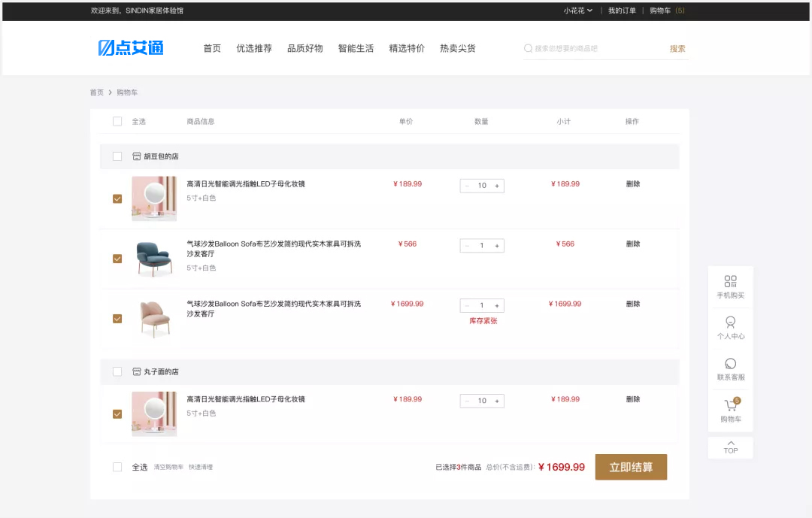Screen dimensions: 812x518
Task: Open blue sofa product thumbnail
Action: (154, 259)
